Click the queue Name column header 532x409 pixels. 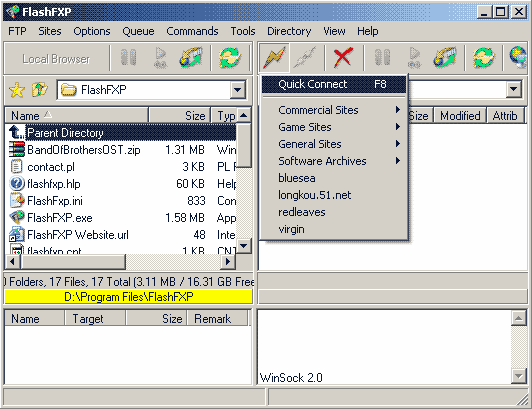pyautogui.click(x=35, y=319)
